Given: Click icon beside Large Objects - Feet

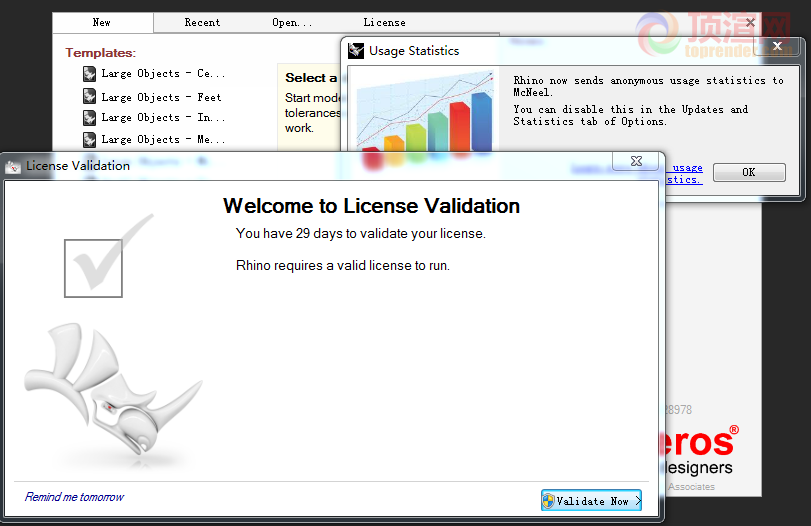Looking at the screenshot, I should pos(89,96).
